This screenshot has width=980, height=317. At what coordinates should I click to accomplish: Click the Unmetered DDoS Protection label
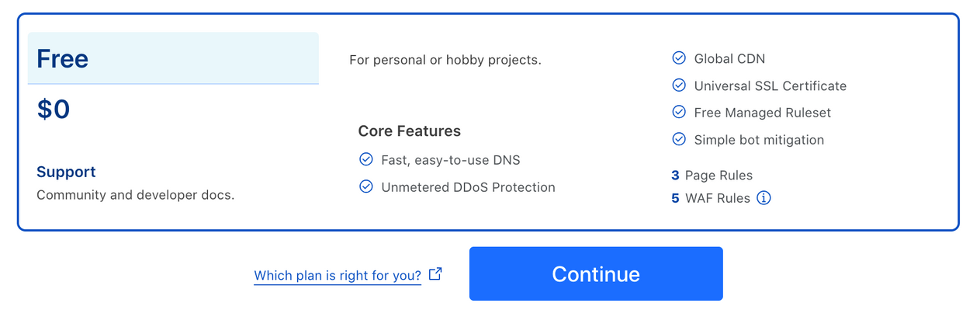tap(468, 187)
